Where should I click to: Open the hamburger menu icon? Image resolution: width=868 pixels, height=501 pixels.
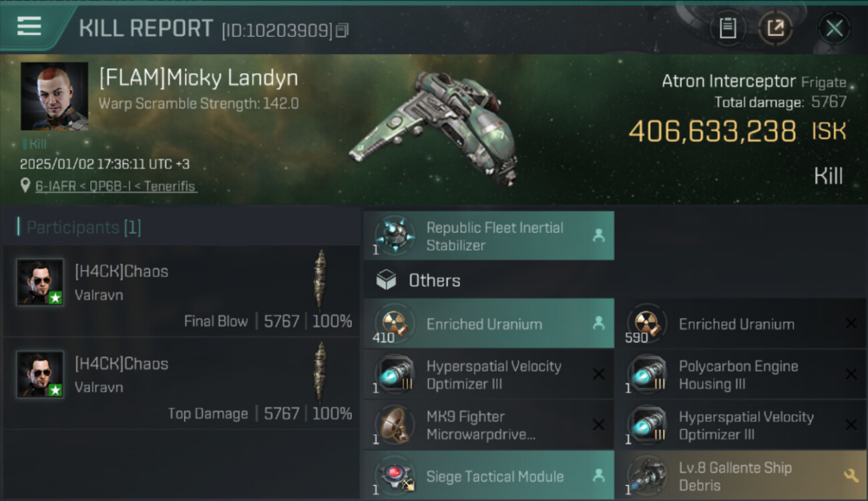29,26
